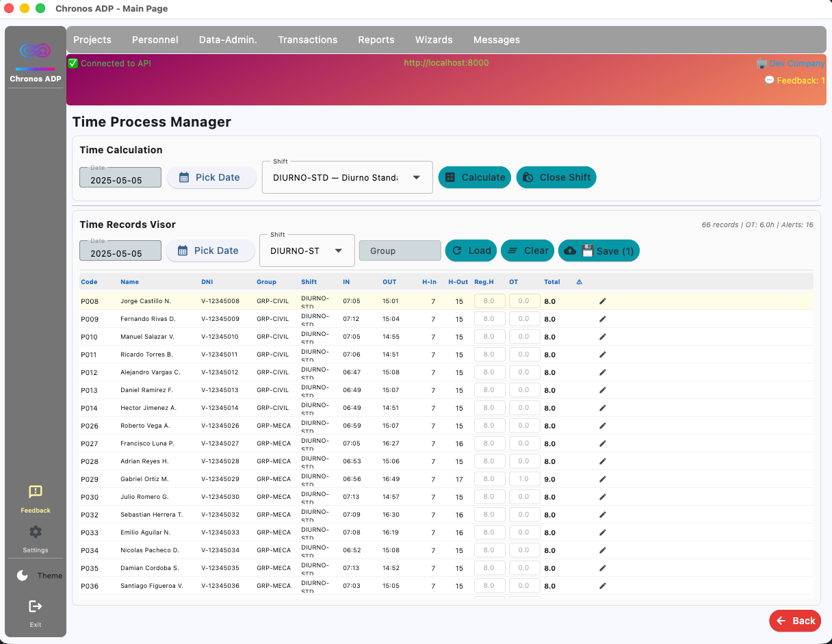Click the Group column header

(x=267, y=282)
